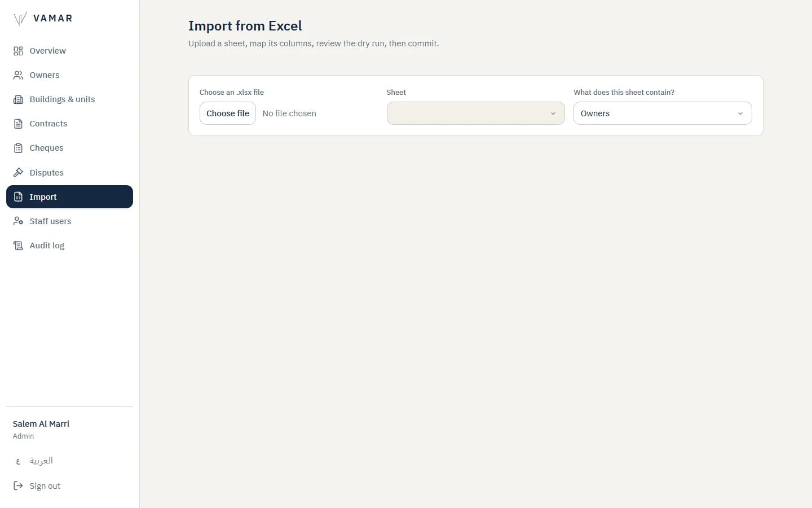Click the Choose file button
Image resolution: width=812 pixels, height=508 pixels.
228,113
